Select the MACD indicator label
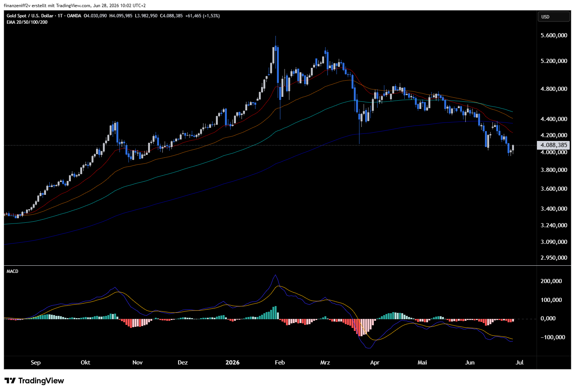The image size is (575, 392). pos(12,271)
